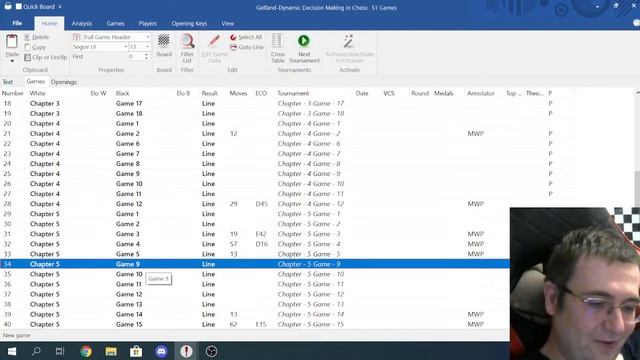
Task: Open File Explorer from taskbar
Action: point(111,351)
